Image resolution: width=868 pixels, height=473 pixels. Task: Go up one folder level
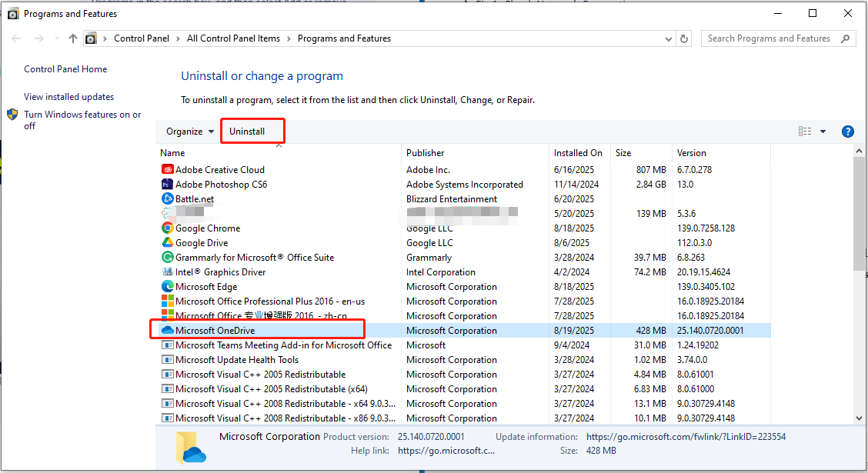tap(73, 38)
